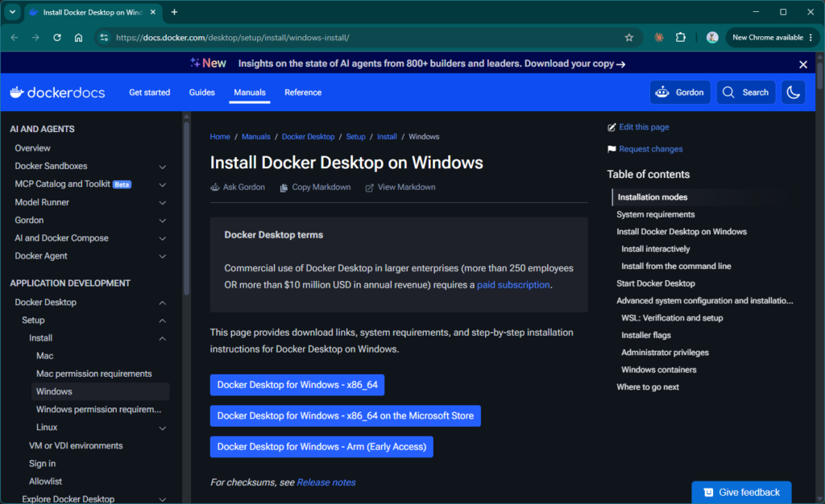The width and height of the screenshot is (825, 504).
Task: Select Windows in the sidebar
Action: click(101, 391)
